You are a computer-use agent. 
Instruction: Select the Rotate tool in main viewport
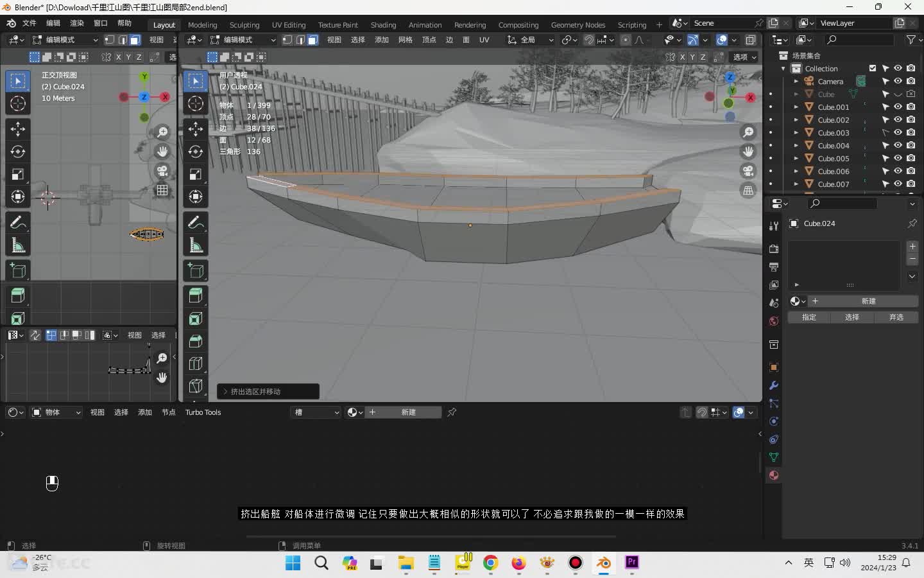(196, 152)
